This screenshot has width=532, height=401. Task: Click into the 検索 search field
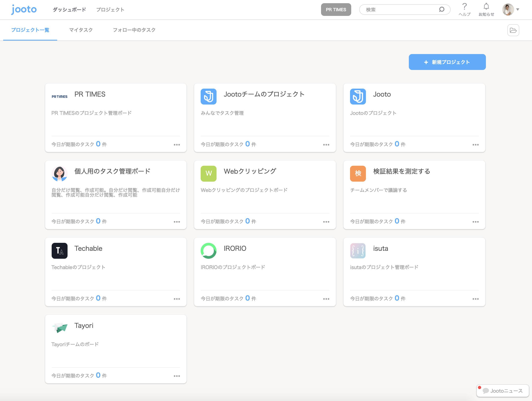tap(399, 10)
